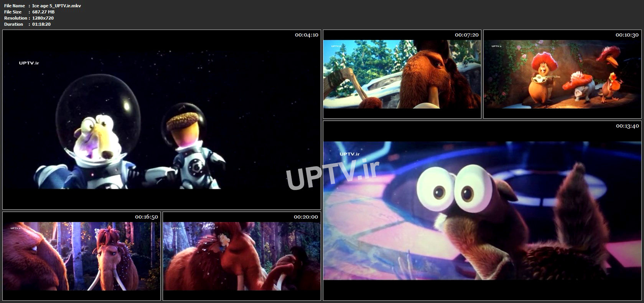Open the two mammoths facing each other thumbnail
The height and width of the screenshot is (303, 644).
point(81,256)
